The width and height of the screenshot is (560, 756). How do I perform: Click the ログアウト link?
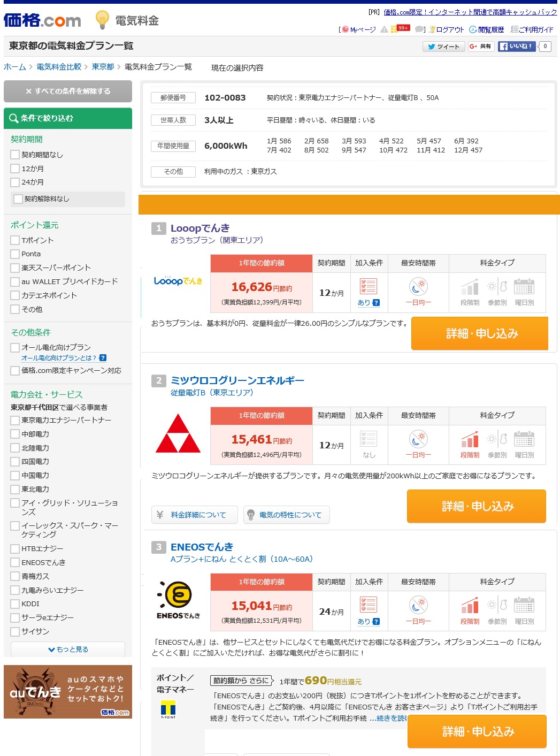point(447,29)
